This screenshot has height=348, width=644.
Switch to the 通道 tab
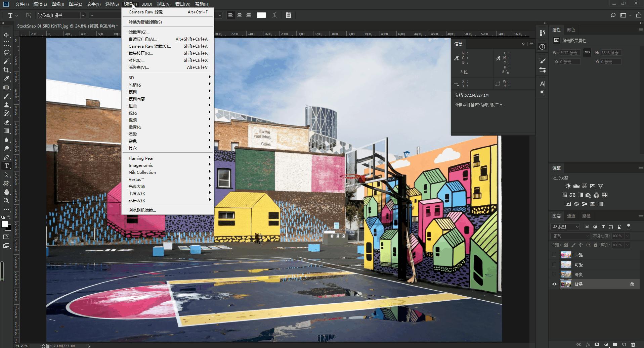(571, 216)
